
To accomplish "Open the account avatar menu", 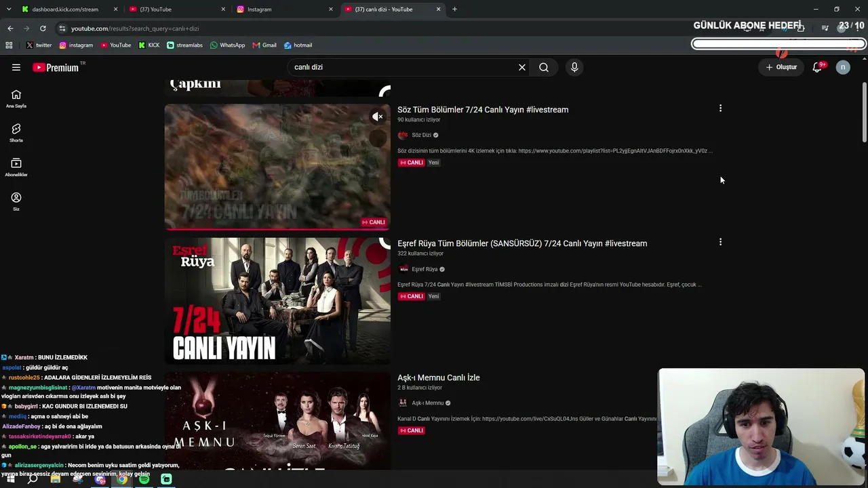I will point(843,67).
